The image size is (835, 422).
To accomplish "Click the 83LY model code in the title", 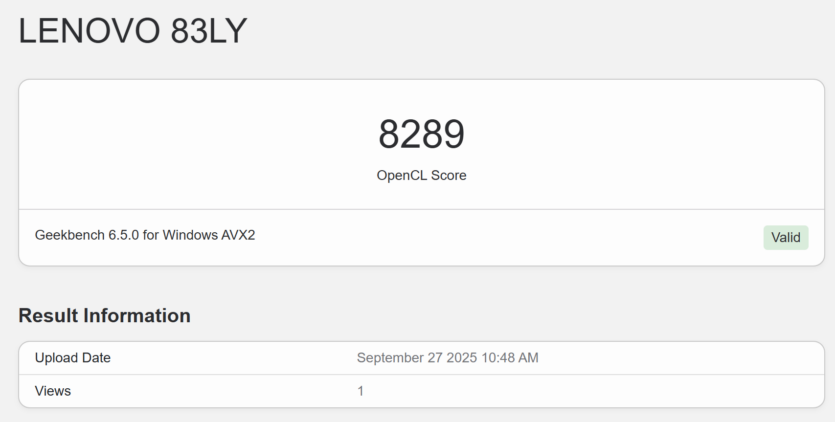I will tap(209, 31).
